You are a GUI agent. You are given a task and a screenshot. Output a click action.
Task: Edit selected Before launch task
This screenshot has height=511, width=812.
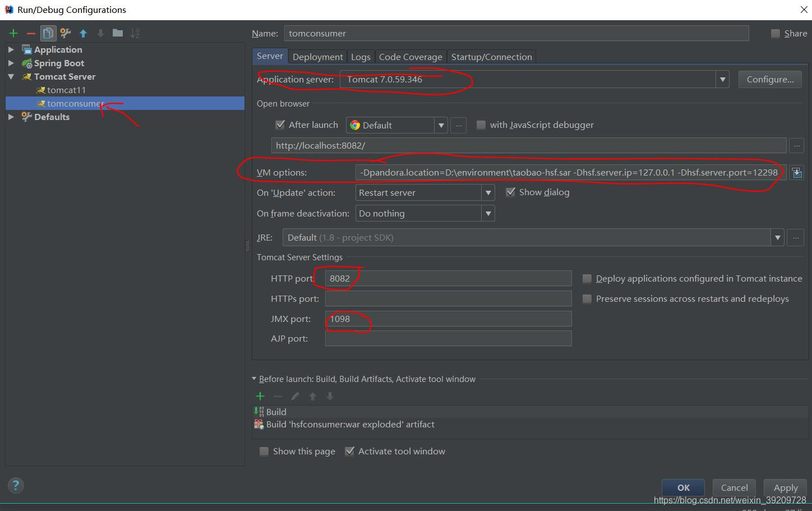click(295, 396)
